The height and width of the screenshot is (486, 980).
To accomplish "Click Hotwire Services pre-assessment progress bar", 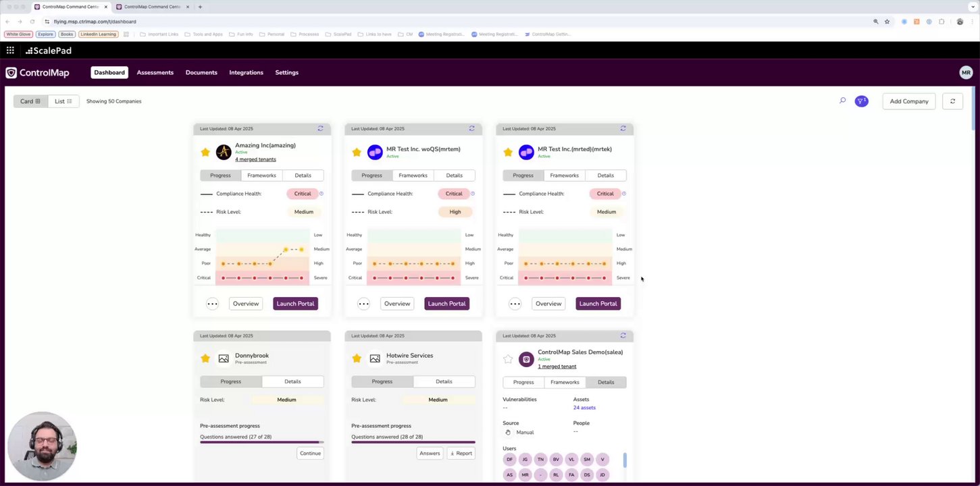I will coord(413,442).
